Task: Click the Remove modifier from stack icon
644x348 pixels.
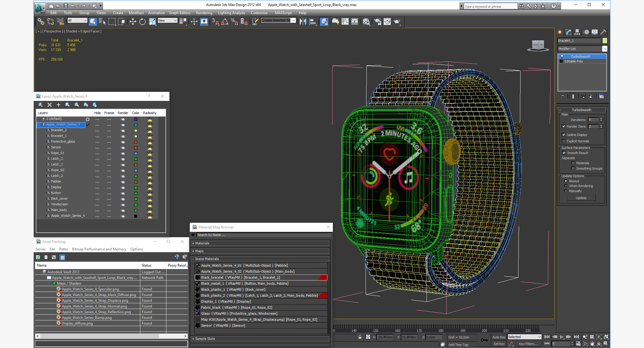Action: 591,96
